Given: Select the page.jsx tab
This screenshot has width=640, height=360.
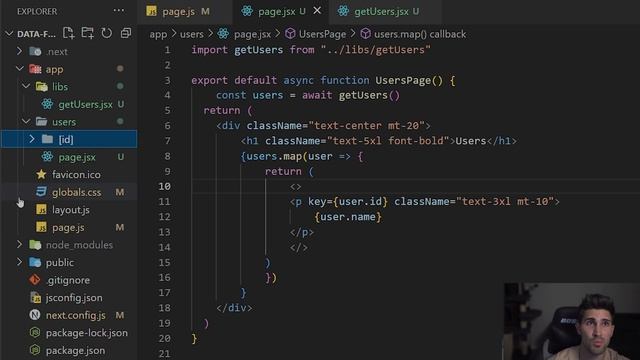Looking at the screenshot, I should (276, 11).
